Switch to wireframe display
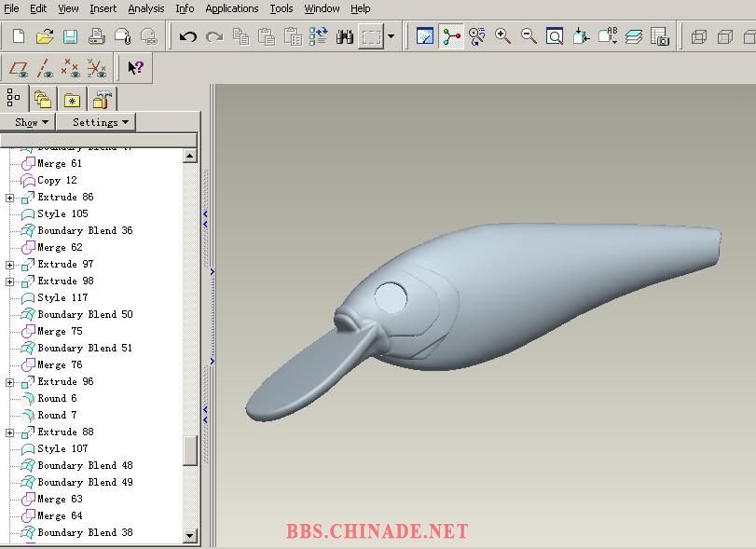The image size is (756, 549). [x=698, y=36]
